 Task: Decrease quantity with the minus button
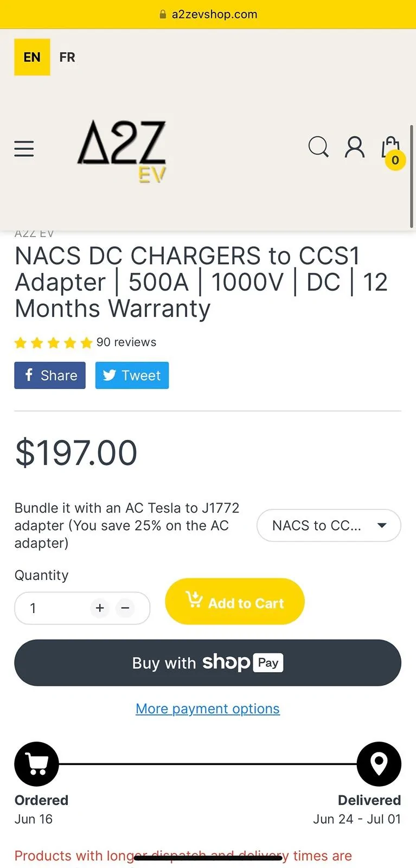[x=125, y=608]
